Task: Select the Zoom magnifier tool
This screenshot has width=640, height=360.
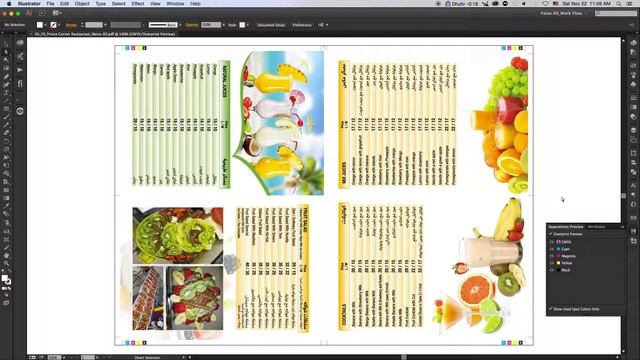Action: tap(6, 264)
